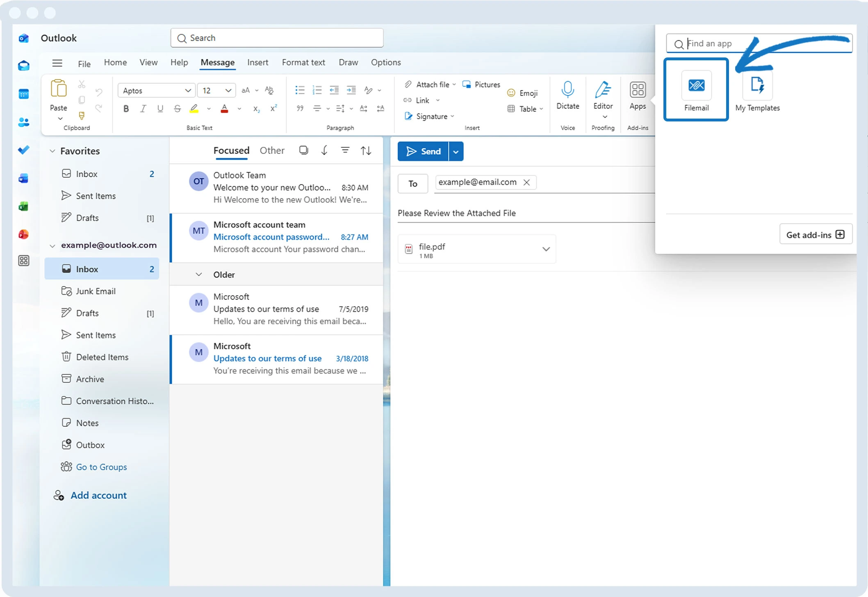Viewport: 868px width, 597px height.
Task: Open the Deleted Items folder
Action: (x=102, y=357)
